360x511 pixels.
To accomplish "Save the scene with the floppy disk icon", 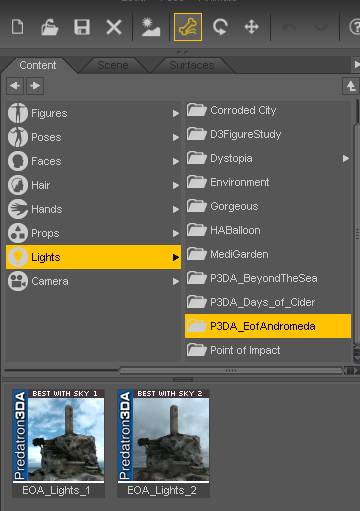I will (x=82, y=27).
